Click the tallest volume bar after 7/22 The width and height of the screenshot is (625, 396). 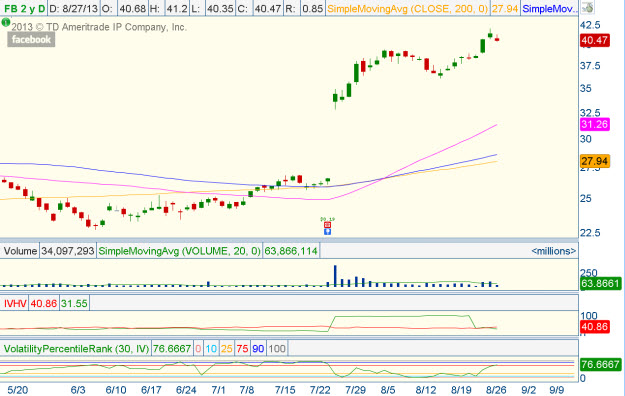coord(335,276)
